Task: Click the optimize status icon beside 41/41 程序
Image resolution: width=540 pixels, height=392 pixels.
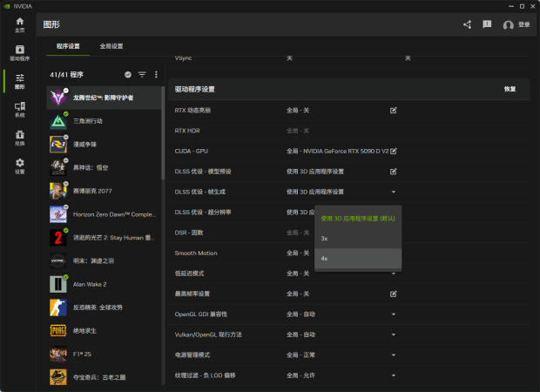Action: coord(128,74)
